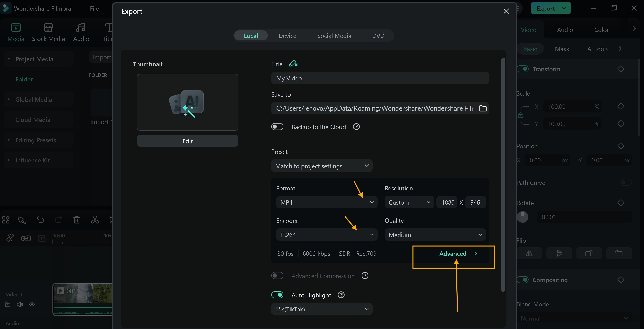Enable Backup to the Cloud switch
644x329 pixels.
pos(277,127)
